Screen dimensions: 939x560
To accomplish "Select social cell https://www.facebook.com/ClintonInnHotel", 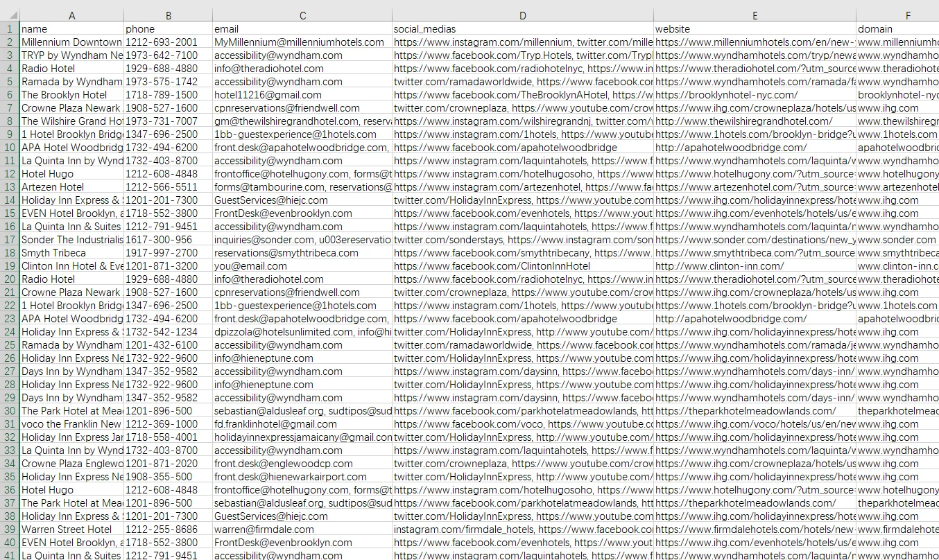I will click(523, 266).
